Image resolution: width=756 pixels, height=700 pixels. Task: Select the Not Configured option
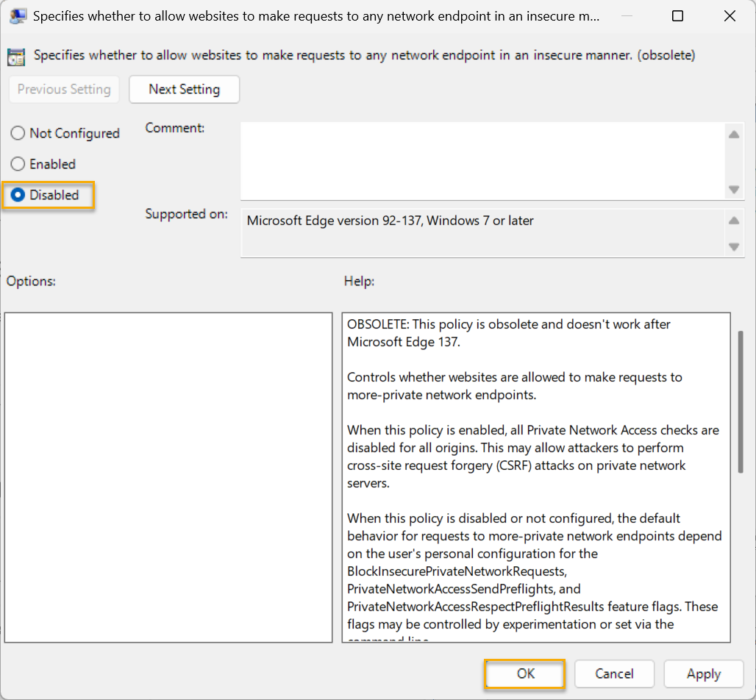click(18, 133)
